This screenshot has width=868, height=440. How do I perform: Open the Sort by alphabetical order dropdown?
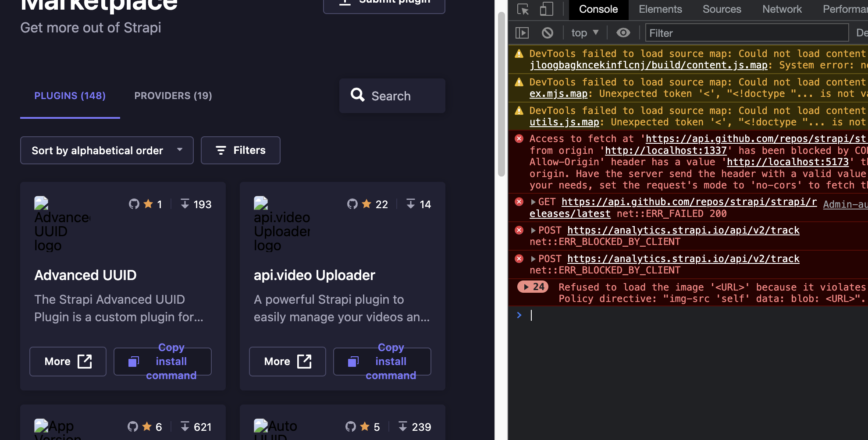click(107, 150)
